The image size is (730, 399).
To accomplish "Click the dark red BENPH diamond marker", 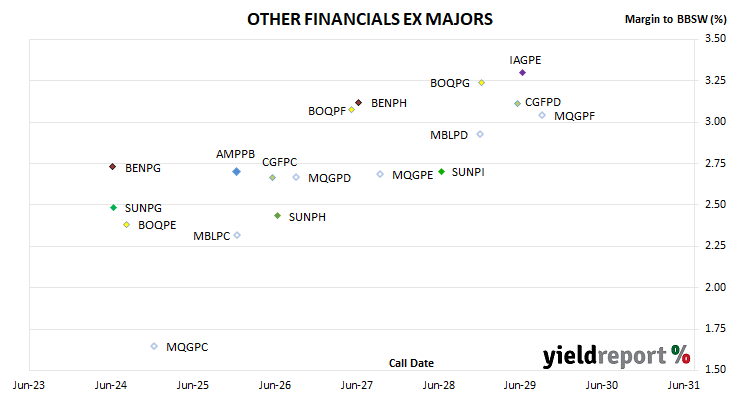I will click(x=358, y=102).
